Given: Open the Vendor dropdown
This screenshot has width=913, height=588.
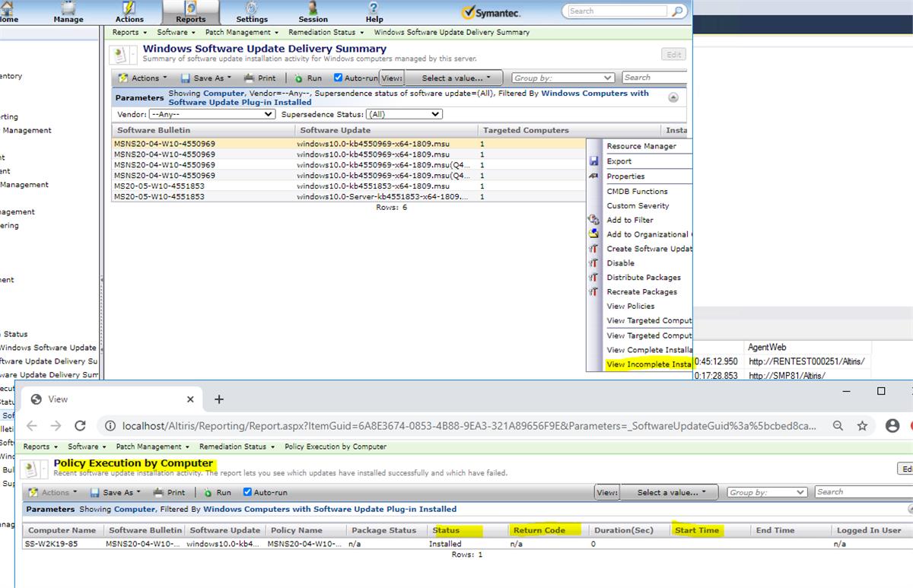Looking at the screenshot, I should [212, 114].
